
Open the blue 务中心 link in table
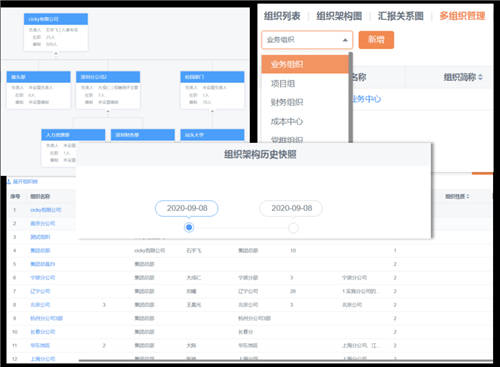pyautogui.click(x=367, y=99)
